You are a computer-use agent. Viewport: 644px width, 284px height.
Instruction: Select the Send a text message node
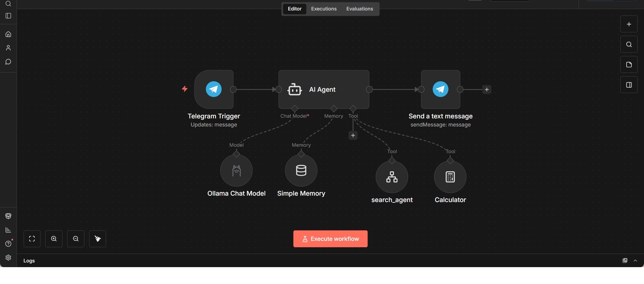coord(440,89)
